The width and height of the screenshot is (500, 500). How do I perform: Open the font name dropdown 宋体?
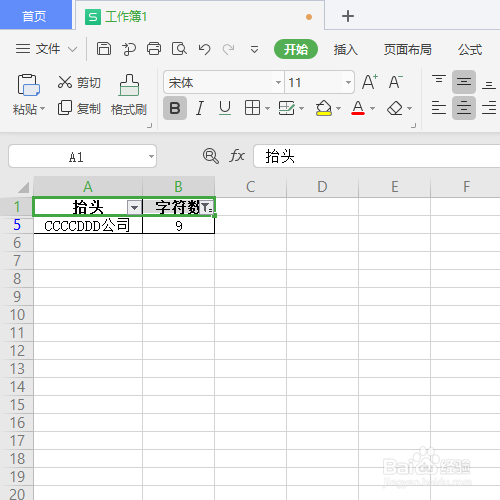tap(278, 82)
